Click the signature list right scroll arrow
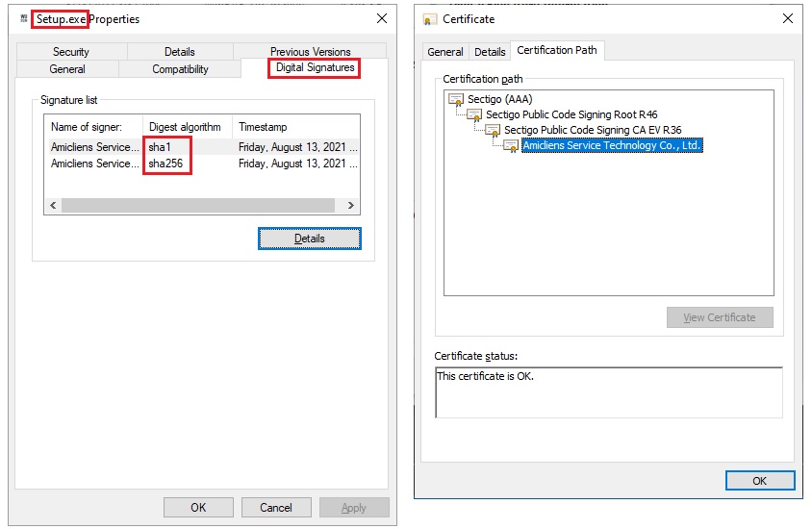The image size is (812, 529). pyautogui.click(x=351, y=206)
